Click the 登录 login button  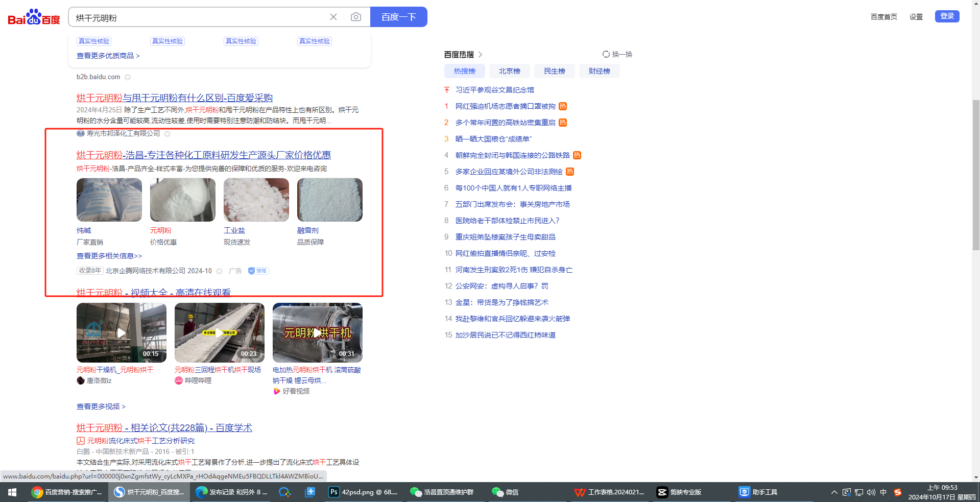[x=947, y=16]
